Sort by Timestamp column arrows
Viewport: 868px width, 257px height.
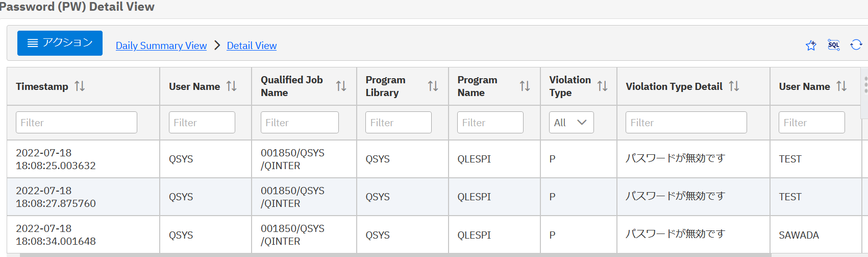point(80,86)
